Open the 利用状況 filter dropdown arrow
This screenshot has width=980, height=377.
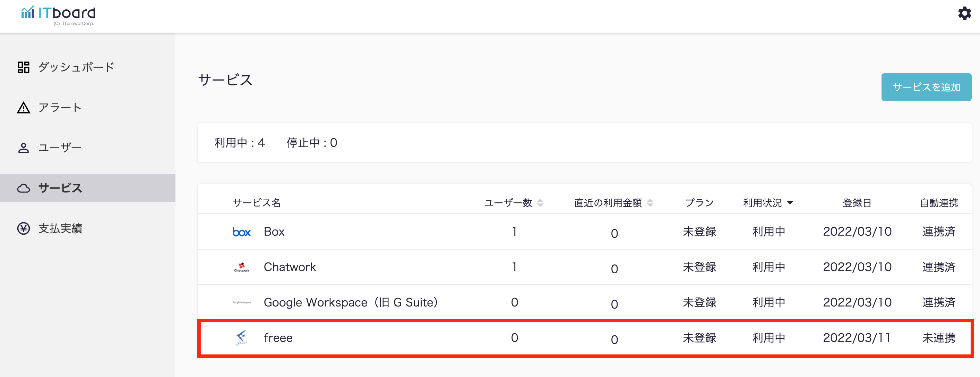(x=790, y=203)
